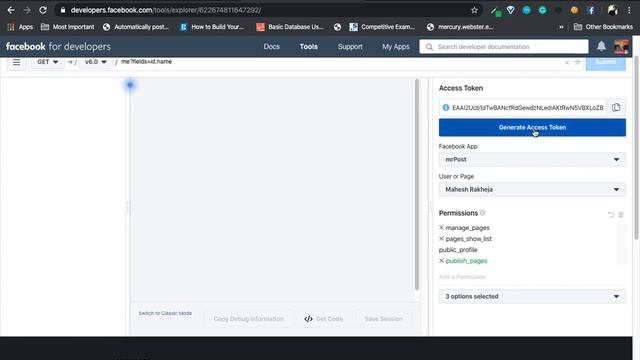Open the Support menu
Viewport: 640px width, 360px height.
(350, 47)
